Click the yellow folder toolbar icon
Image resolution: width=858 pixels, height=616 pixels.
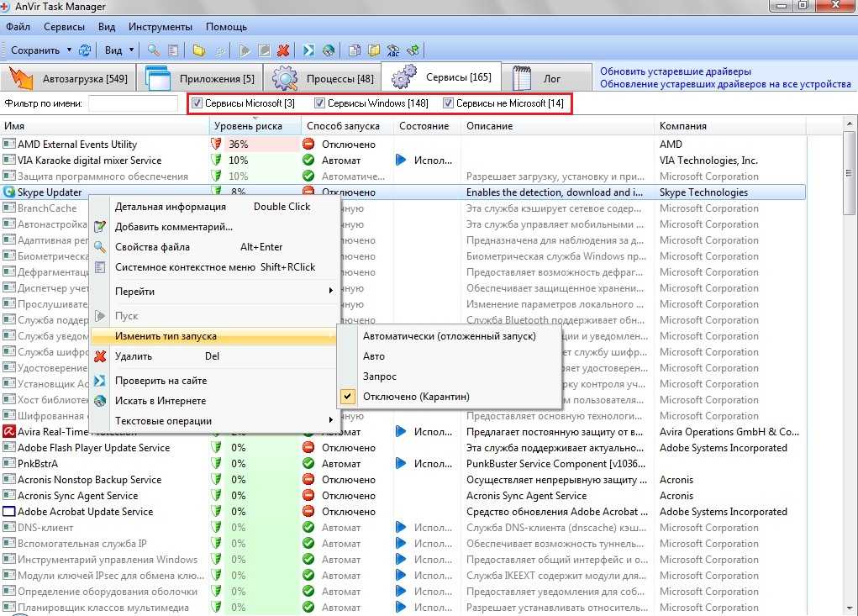pyautogui.click(x=199, y=50)
